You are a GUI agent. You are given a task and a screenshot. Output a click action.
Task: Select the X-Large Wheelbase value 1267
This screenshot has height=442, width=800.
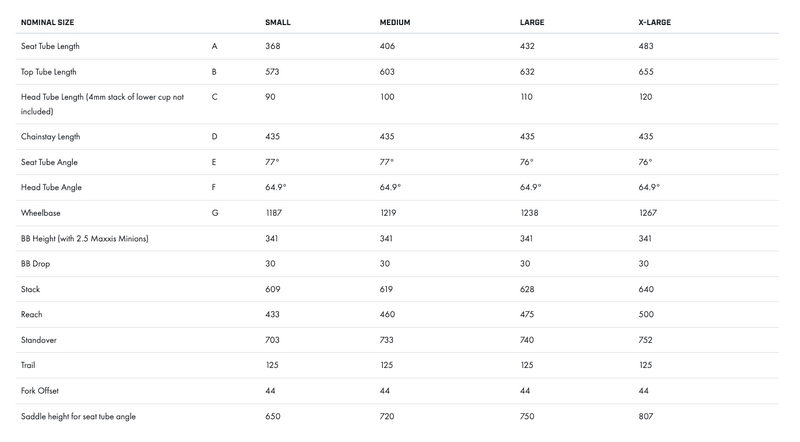coord(649,213)
